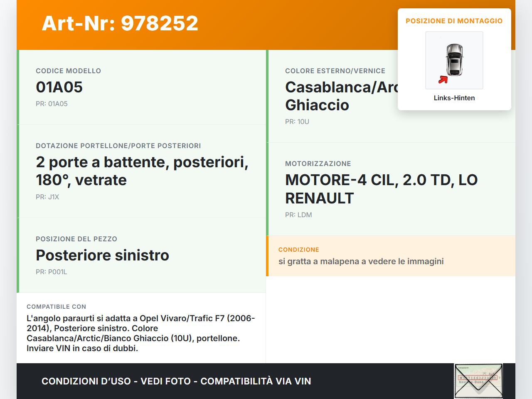Screen dimensions: 532x399
Task: Open the envelope icon with vehicle registration document
Action: click(478, 381)
